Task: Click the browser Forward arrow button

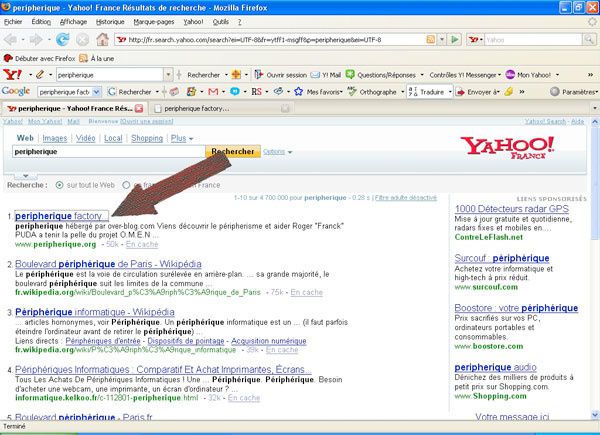Action: tap(36, 39)
